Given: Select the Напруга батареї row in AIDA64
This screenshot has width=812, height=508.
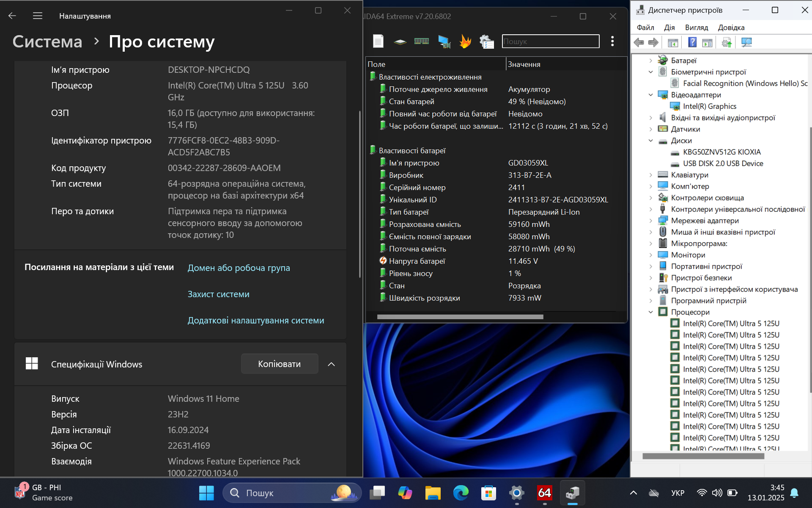Looking at the screenshot, I should click(x=496, y=261).
